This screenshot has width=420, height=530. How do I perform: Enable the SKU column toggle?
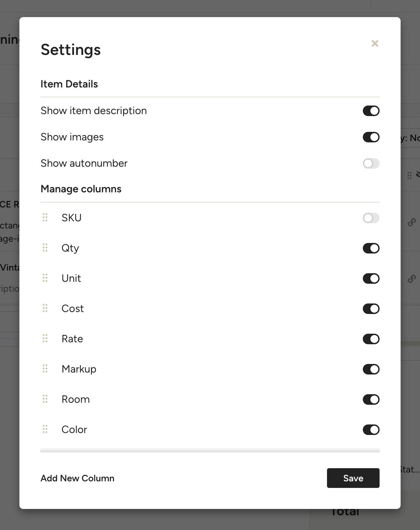coord(371,218)
